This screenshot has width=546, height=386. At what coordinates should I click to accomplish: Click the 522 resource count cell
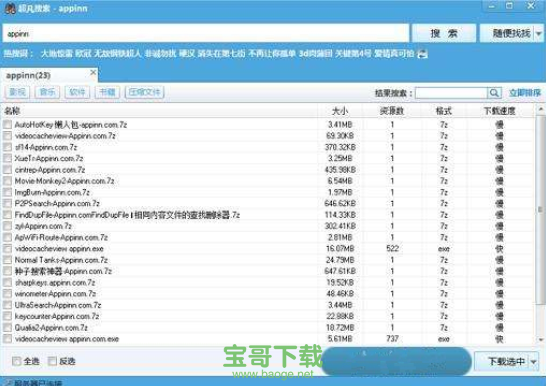pyautogui.click(x=392, y=249)
